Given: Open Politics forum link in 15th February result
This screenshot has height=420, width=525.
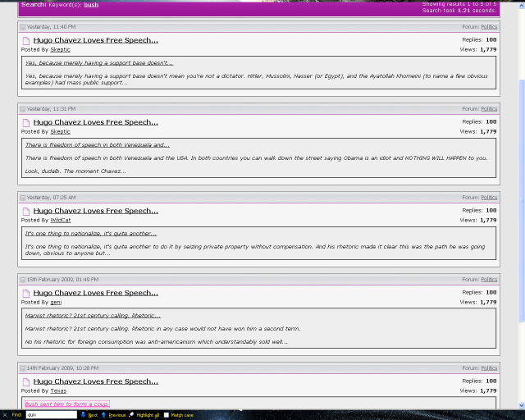Looking at the screenshot, I should click(489, 280).
